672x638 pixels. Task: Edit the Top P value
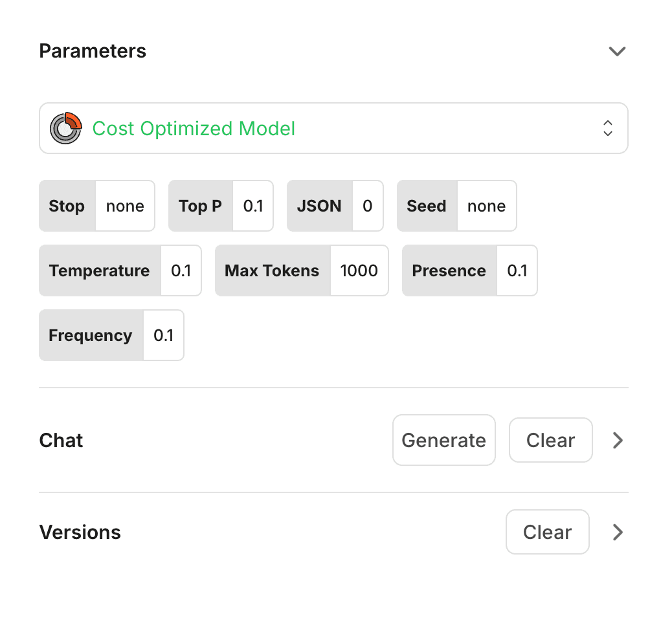[x=253, y=206]
